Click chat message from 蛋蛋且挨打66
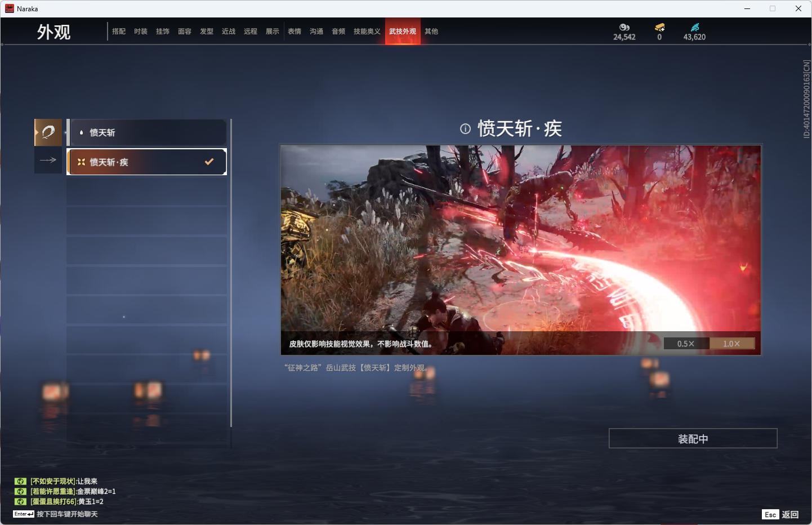Image resolution: width=812 pixels, height=525 pixels. click(x=66, y=501)
